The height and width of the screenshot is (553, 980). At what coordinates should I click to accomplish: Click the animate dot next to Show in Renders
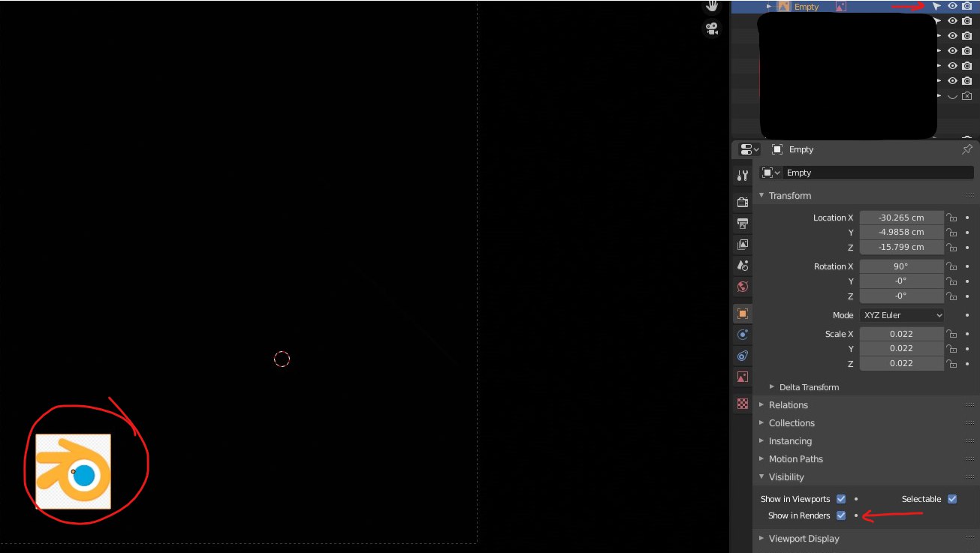click(x=856, y=515)
